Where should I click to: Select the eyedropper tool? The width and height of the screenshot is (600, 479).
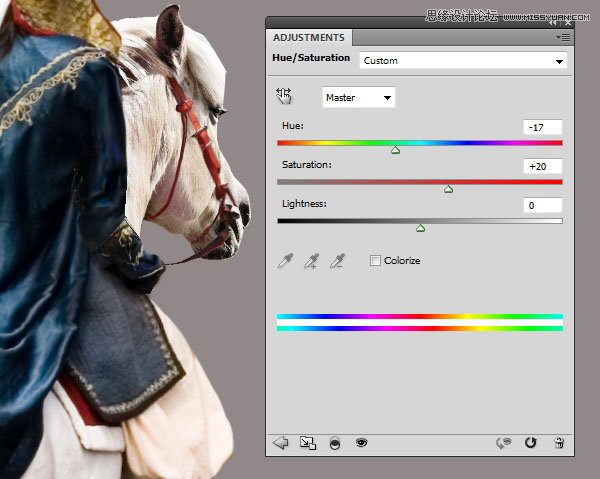tap(285, 261)
